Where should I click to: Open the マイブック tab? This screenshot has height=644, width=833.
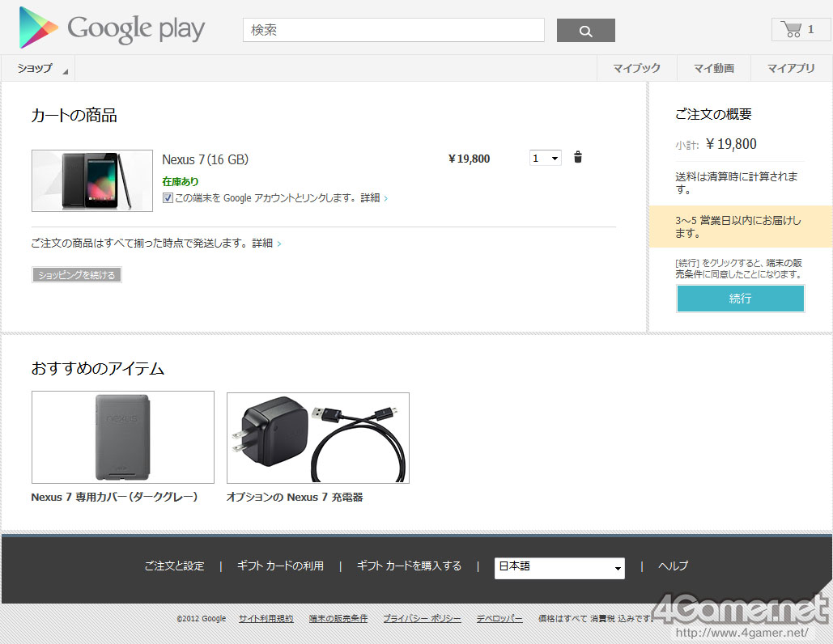pyautogui.click(x=636, y=68)
